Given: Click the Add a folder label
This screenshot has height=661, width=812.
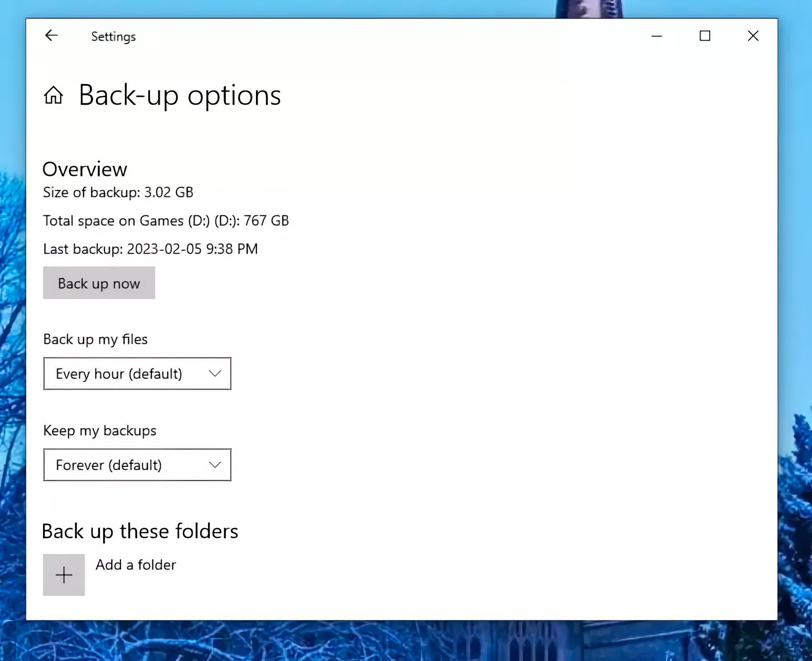Looking at the screenshot, I should tap(136, 565).
